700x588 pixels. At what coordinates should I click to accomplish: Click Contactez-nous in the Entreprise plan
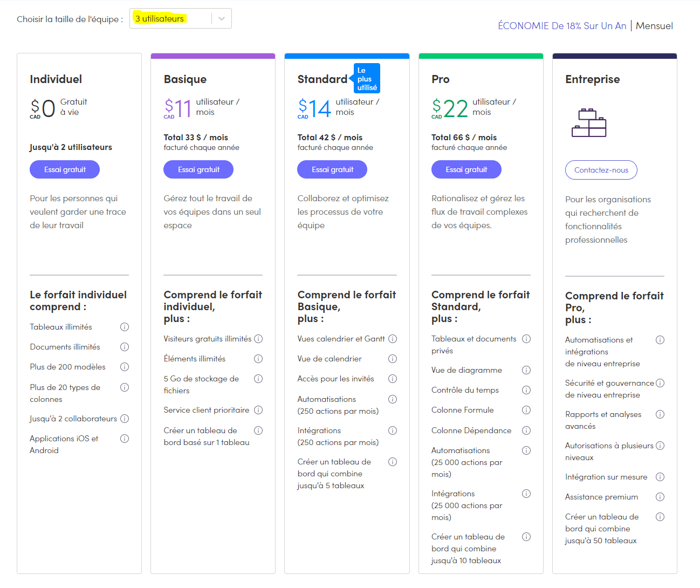coord(601,170)
